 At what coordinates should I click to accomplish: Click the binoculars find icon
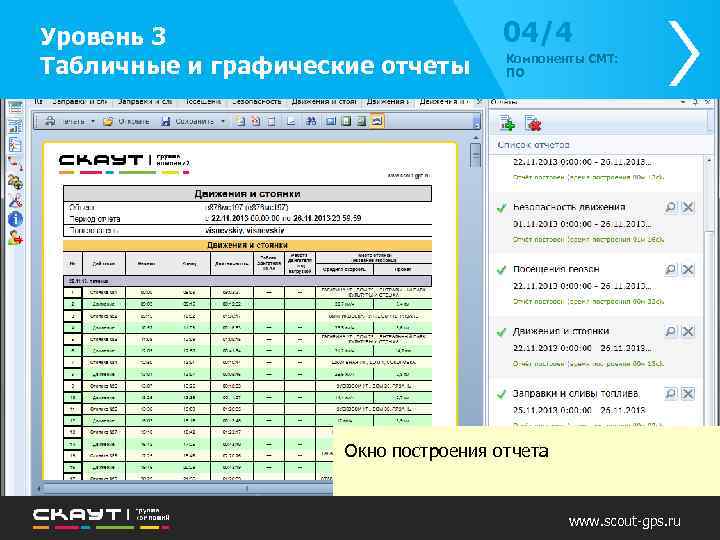click(x=311, y=121)
